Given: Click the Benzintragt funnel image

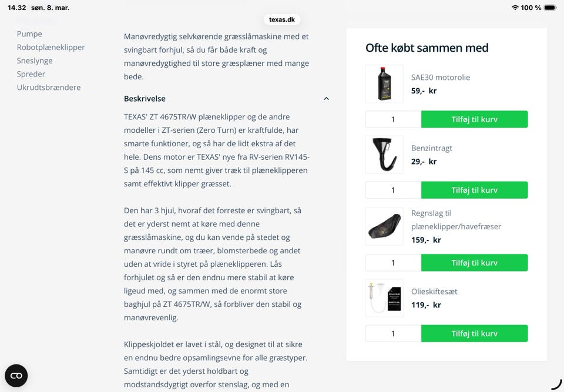Looking at the screenshot, I should 384,155.
